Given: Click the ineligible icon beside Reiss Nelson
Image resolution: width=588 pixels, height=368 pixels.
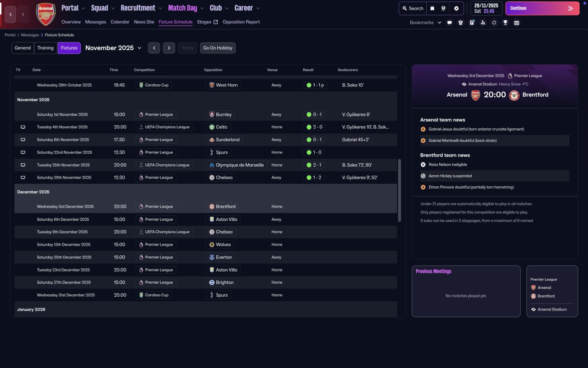Looking at the screenshot, I should pos(423,165).
